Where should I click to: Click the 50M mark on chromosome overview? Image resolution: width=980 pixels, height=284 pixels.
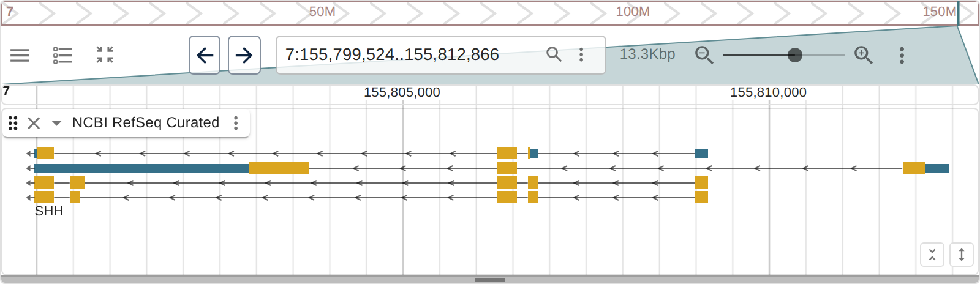[322, 12]
